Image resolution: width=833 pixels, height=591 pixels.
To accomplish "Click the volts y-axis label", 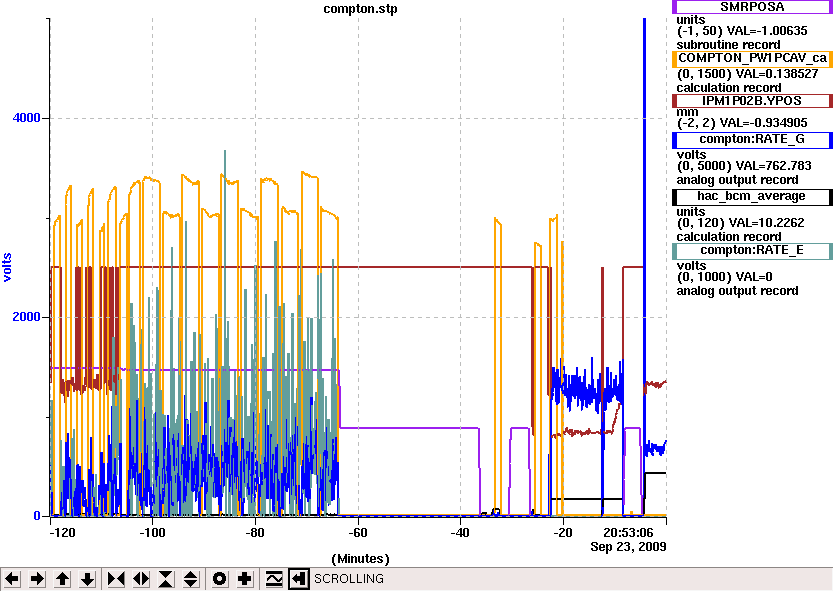I will [7, 267].
